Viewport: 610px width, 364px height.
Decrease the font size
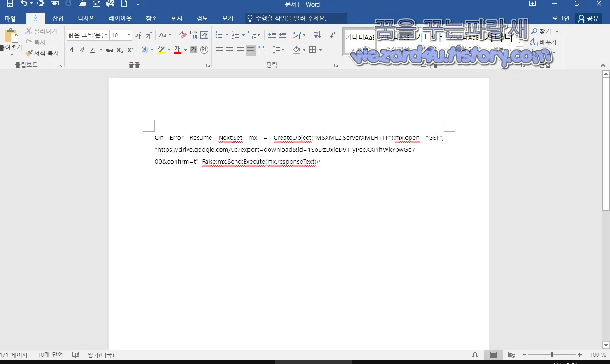[x=149, y=35]
